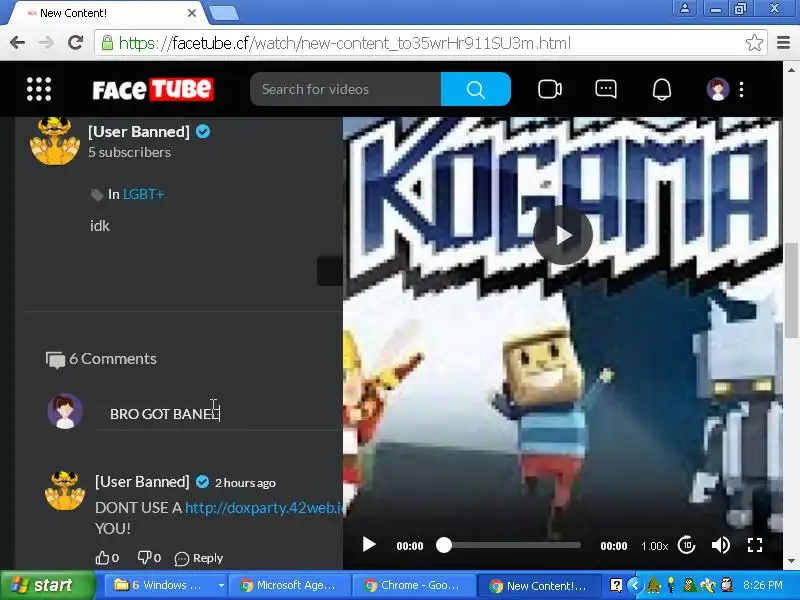The height and width of the screenshot is (600, 800).
Task: Click the browser back arrow
Action: tap(17, 43)
